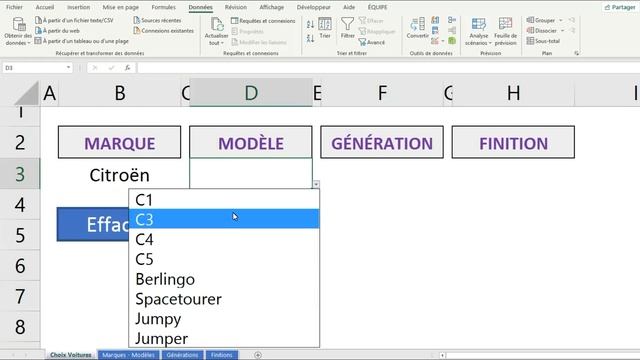
Task: Select row 2 header
Action: pos(20,143)
